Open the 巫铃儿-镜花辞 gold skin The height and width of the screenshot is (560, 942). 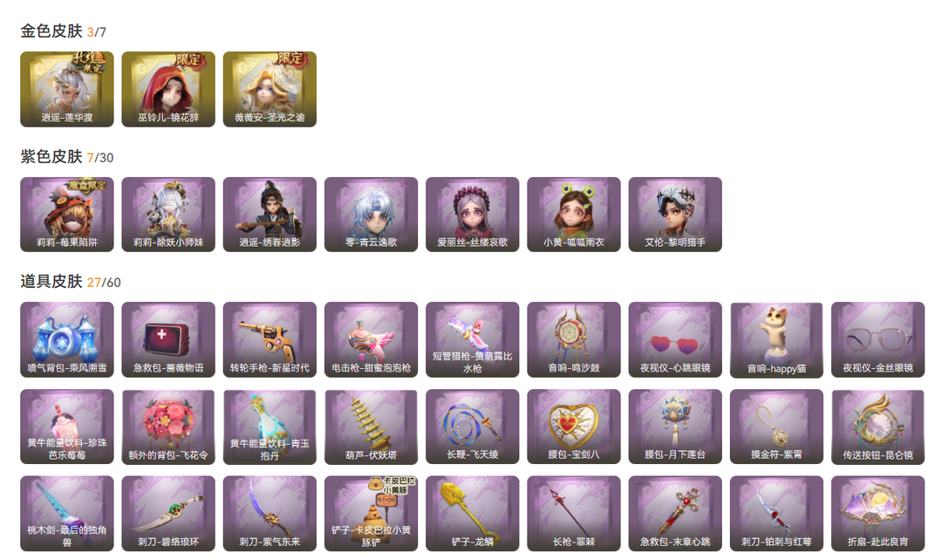(x=168, y=89)
